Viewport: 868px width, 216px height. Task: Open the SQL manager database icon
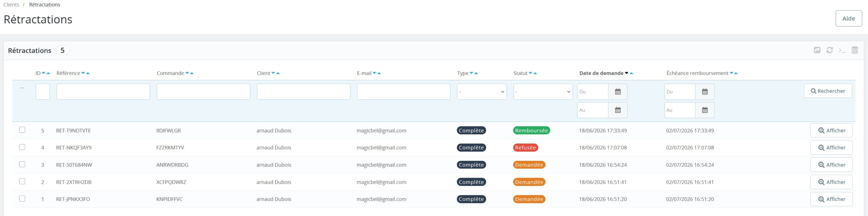[855, 50]
